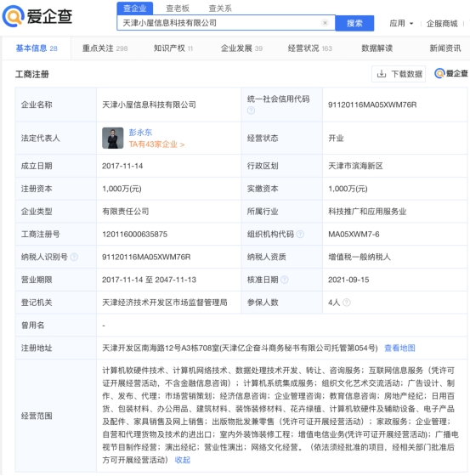This screenshot has width=470, height=476.
Task: Click the 工商注册 section heading
Action: 32,74
